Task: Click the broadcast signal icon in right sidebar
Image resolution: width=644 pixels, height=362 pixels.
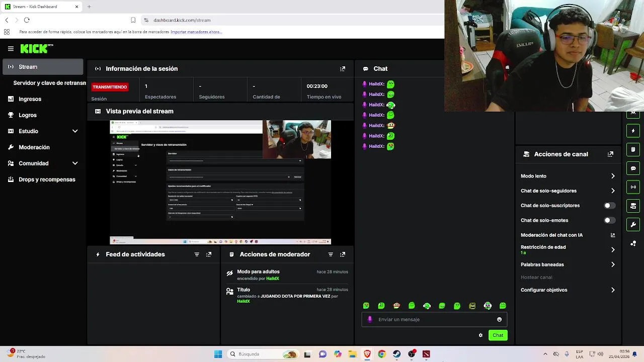Action: click(633, 187)
